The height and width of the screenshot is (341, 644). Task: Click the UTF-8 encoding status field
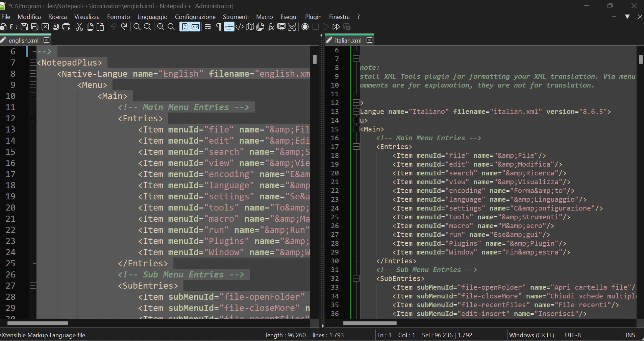[573, 335]
